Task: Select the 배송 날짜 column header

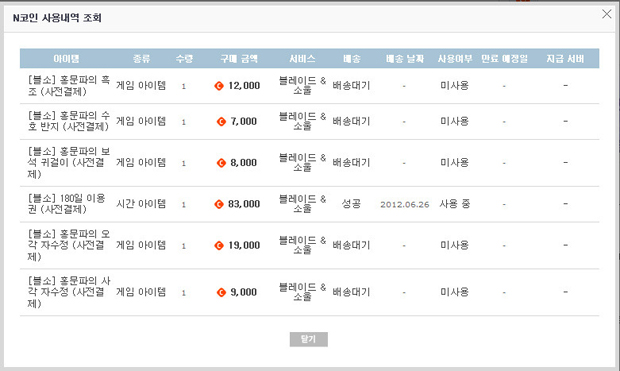Action: [405, 59]
